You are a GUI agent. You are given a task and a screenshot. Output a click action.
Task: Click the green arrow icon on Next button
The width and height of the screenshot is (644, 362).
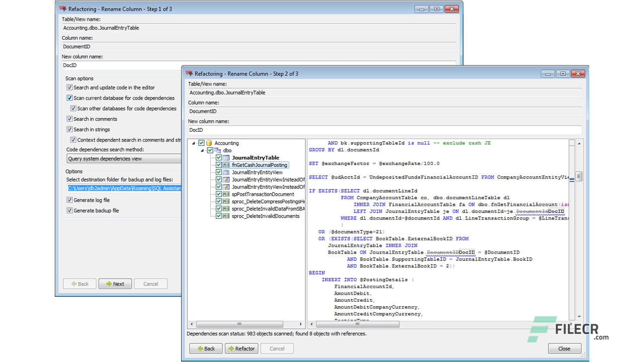point(109,284)
